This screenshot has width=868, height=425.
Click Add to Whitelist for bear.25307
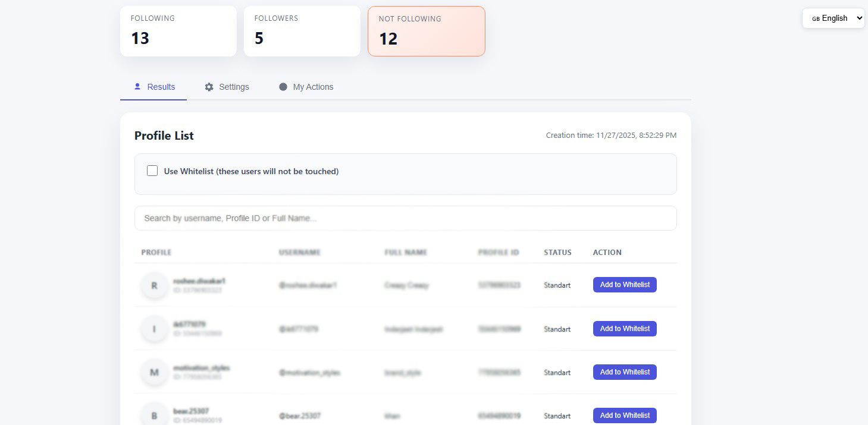pos(625,415)
